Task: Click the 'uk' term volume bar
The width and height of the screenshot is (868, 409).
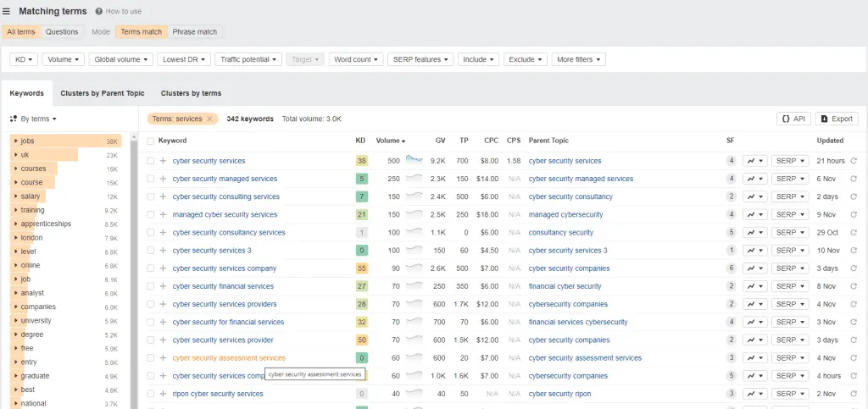Action: click(44, 155)
